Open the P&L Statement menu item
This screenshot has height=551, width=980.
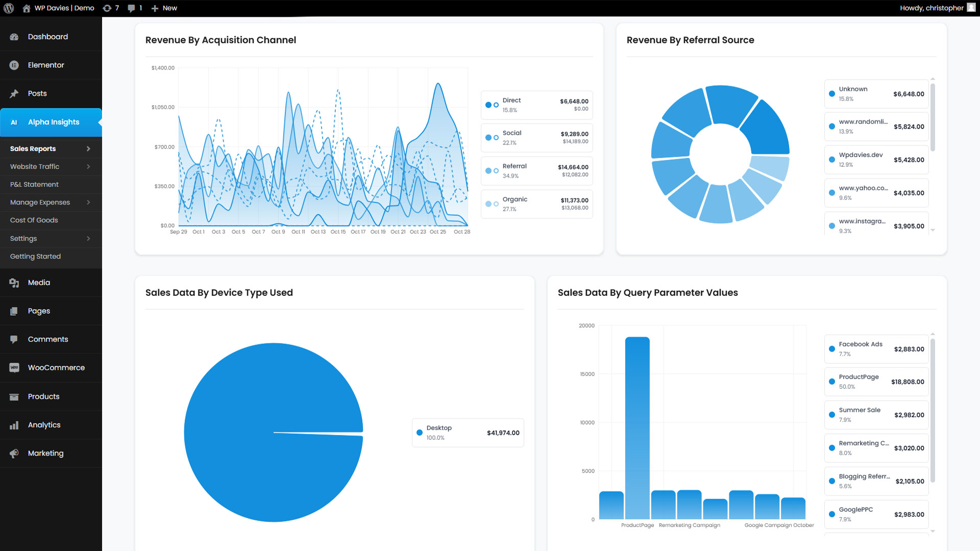pos(34,185)
